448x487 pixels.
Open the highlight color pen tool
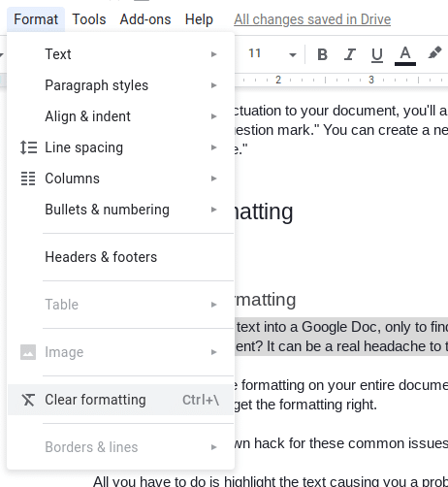point(434,53)
